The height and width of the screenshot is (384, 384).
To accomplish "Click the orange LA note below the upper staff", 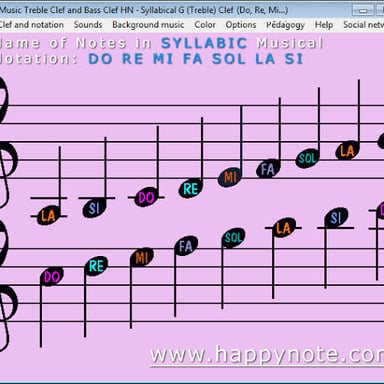I will coord(48,216).
